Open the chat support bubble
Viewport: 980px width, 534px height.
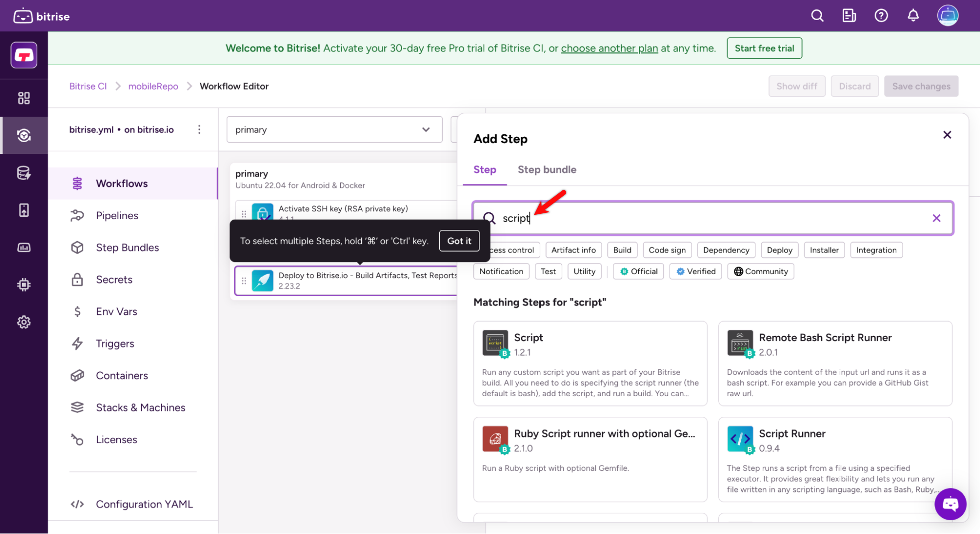tap(950, 504)
